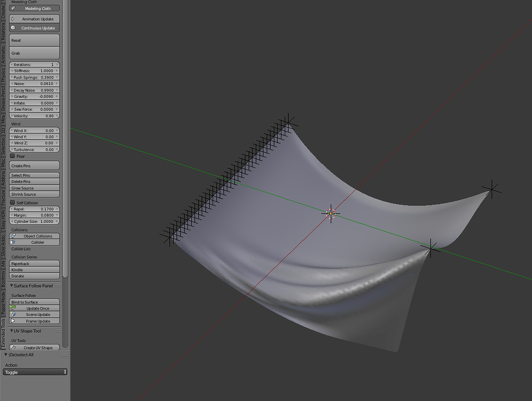Click the Velocity value field
Viewport: 532px width, 401px height.
click(34, 116)
